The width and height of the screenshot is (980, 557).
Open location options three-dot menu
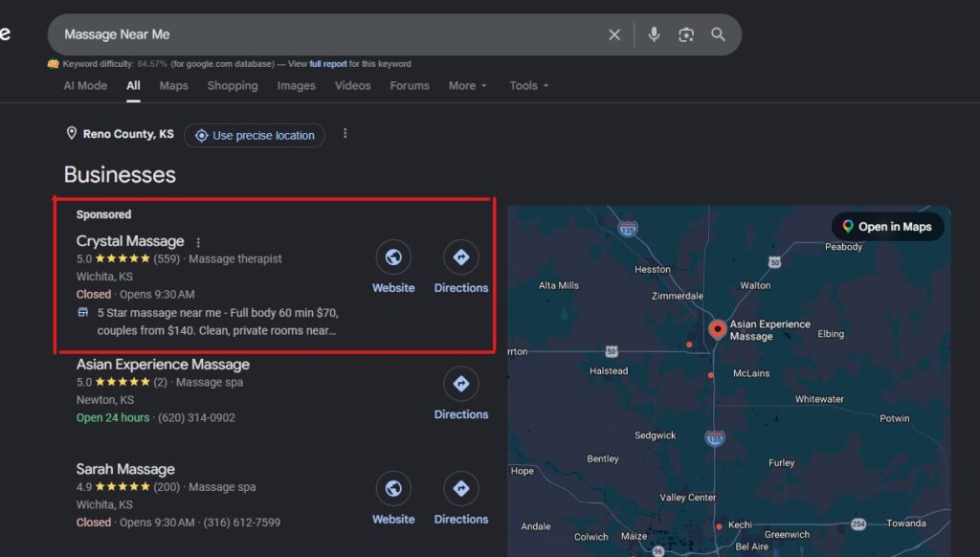345,134
